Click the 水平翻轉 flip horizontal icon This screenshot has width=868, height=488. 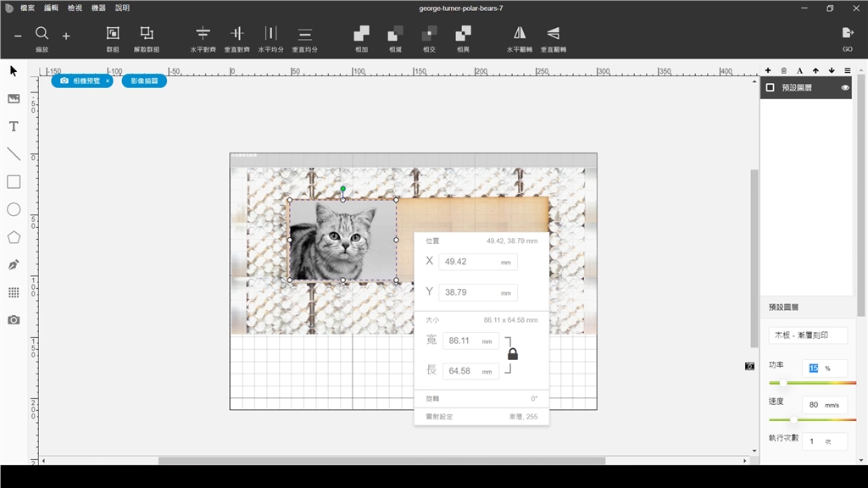point(519,34)
